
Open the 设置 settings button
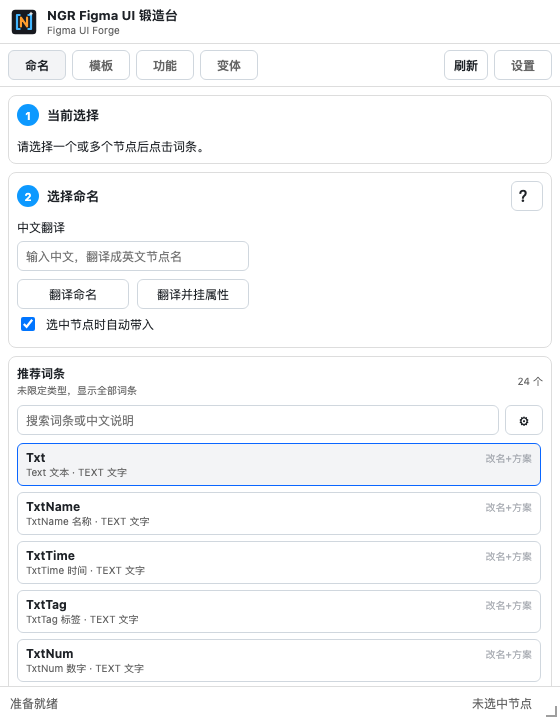tap(523, 65)
